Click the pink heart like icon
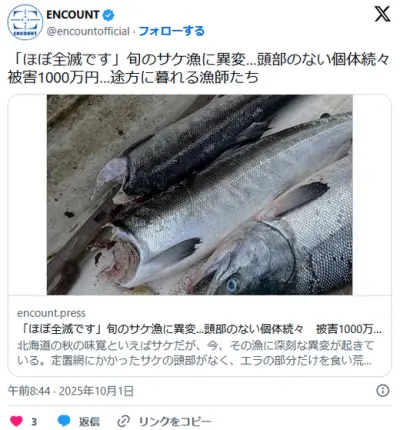This screenshot has height=430, width=400. 16,421
